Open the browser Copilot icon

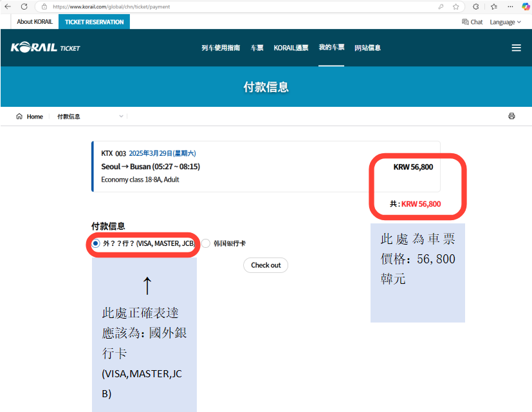(x=525, y=6)
